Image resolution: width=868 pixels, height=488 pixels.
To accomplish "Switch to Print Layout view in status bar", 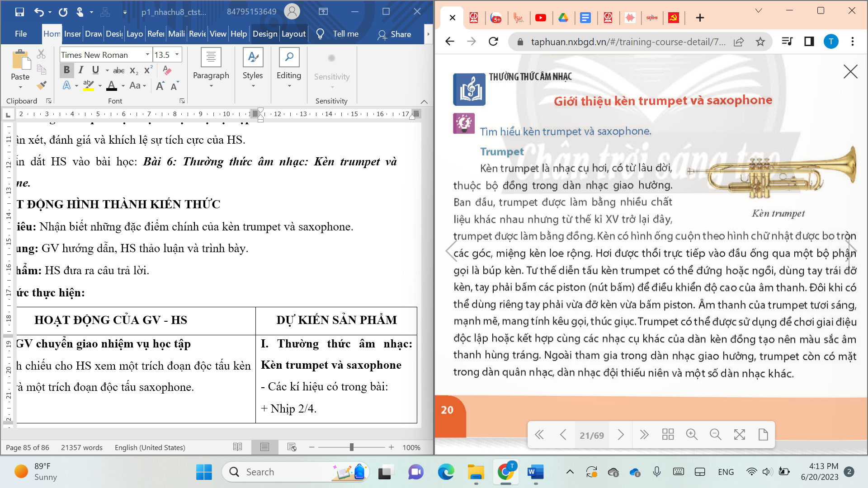I will (x=264, y=447).
